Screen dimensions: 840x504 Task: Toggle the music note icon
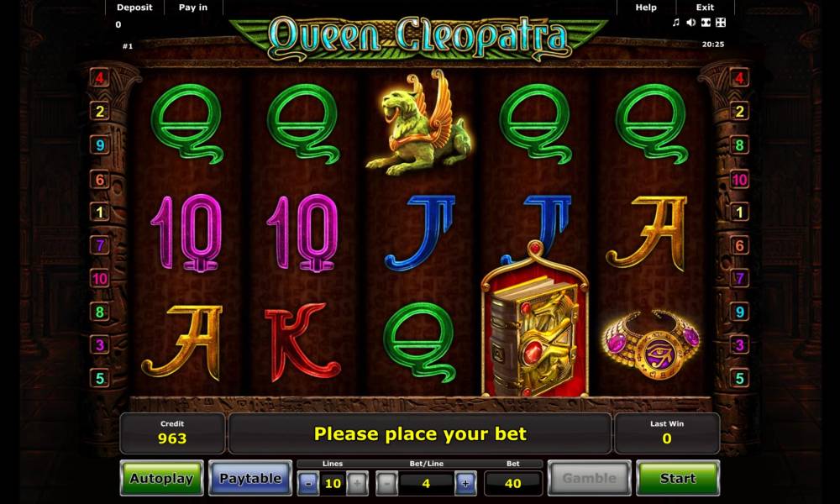point(675,23)
